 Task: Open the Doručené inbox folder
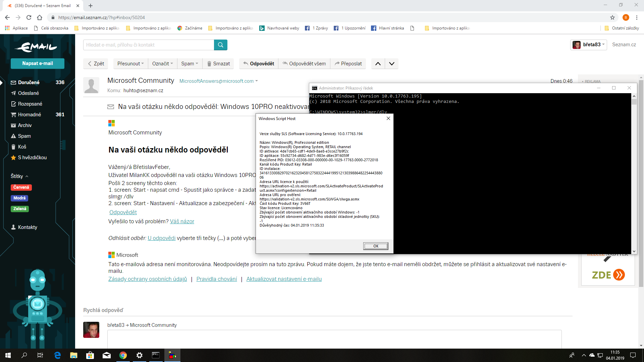[x=29, y=82]
